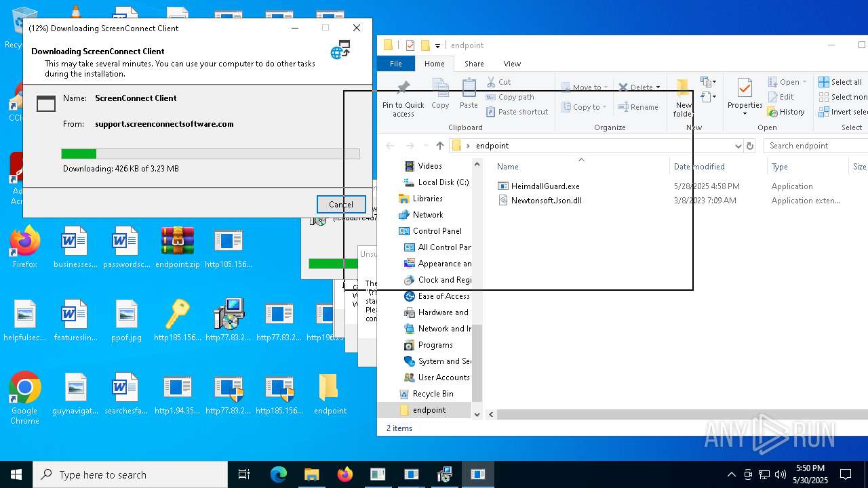Select Control Panel in the navigation pane

point(437,231)
